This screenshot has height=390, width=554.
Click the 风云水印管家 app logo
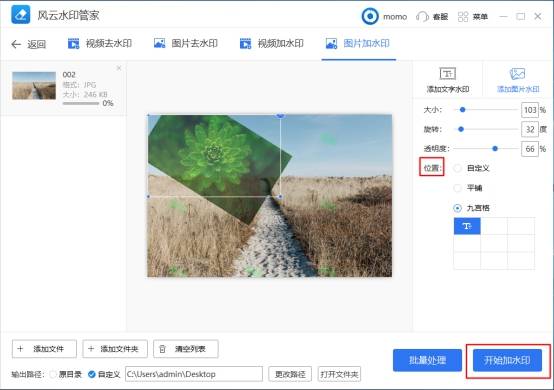pyautogui.click(x=20, y=14)
